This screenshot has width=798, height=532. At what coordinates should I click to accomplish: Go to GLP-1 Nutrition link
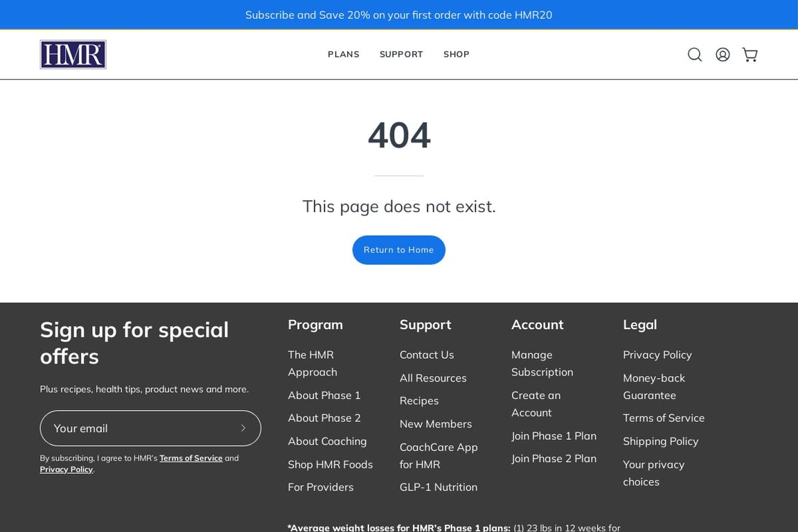click(x=438, y=487)
